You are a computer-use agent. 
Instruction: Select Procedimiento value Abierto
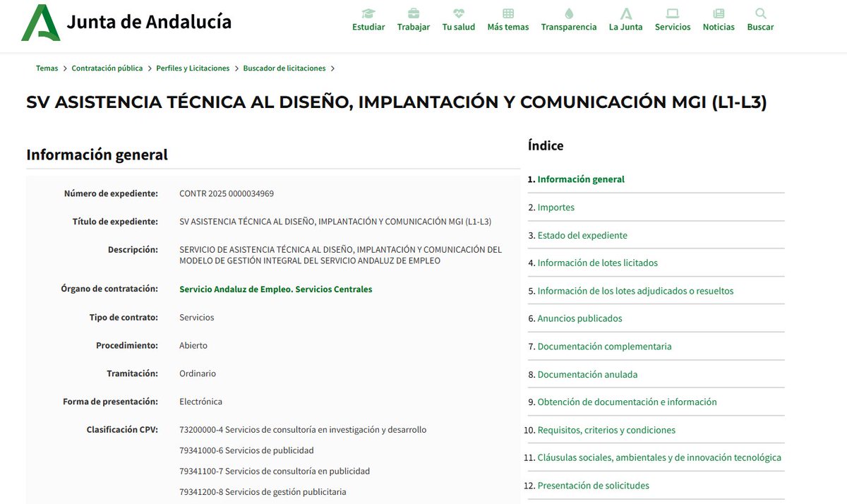193,346
